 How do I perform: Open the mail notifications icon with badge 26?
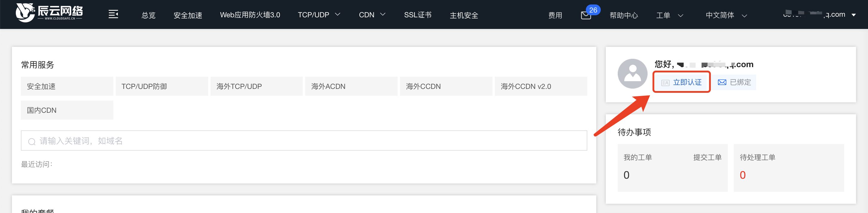click(x=586, y=16)
